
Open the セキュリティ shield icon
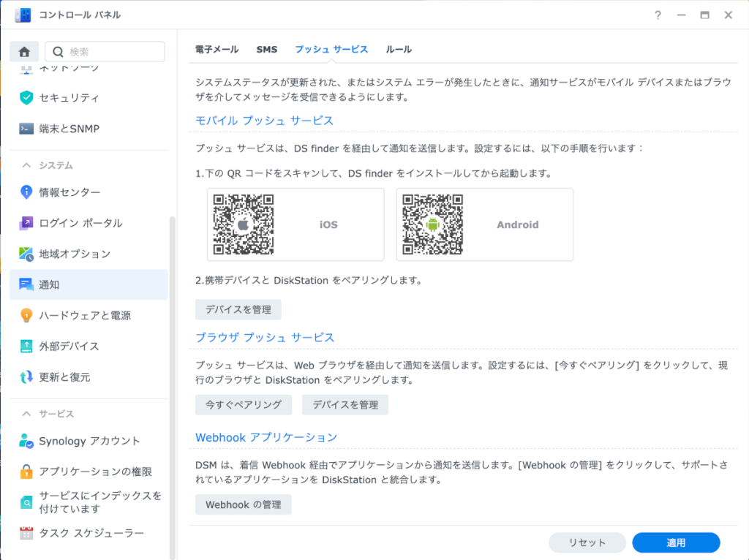coord(26,97)
